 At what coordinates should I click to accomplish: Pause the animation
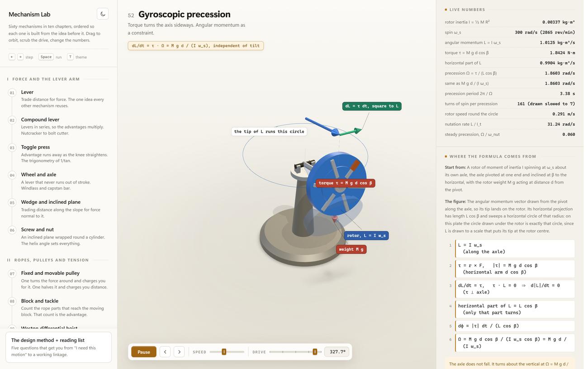click(x=144, y=352)
